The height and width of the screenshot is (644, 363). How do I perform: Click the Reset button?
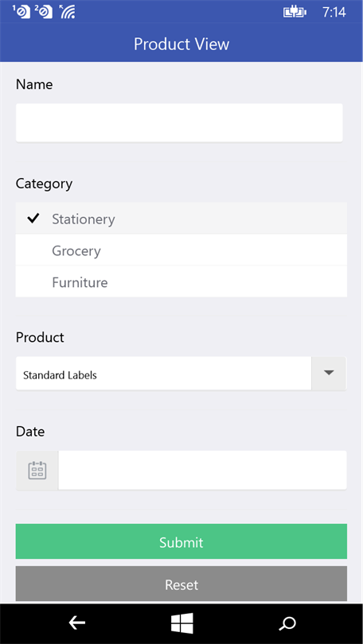coord(181,584)
